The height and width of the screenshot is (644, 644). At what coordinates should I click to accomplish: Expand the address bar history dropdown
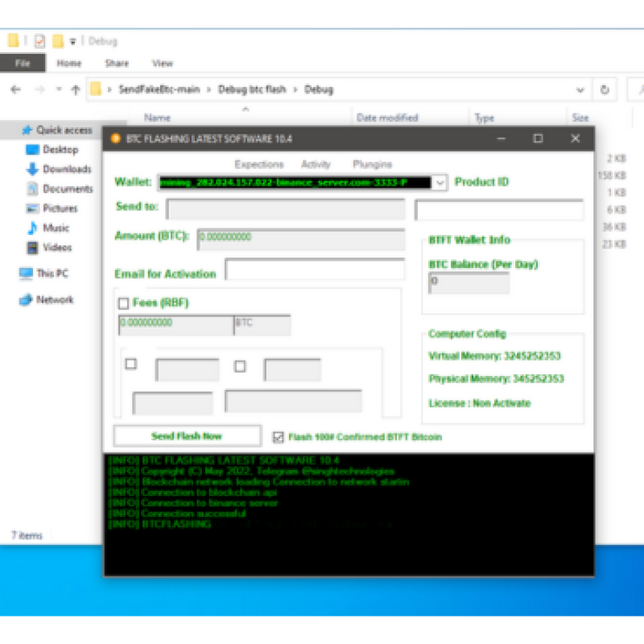pos(580,90)
